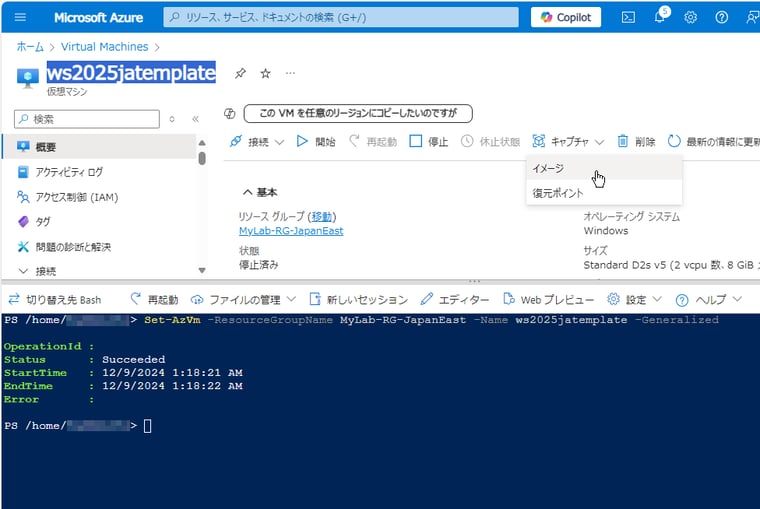Click the terminal prompt cursor
760x509 pixels.
click(148, 426)
